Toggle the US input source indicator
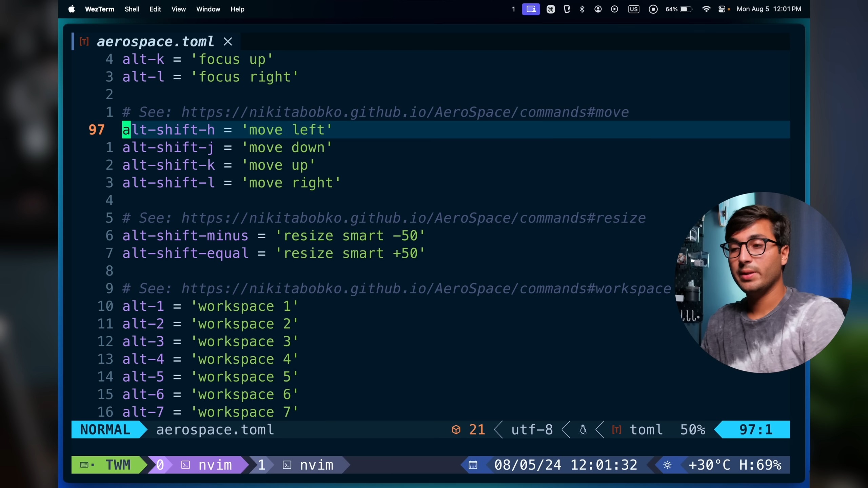This screenshot has width=868, height=488. pyautogui.click(x=633, y=9)
